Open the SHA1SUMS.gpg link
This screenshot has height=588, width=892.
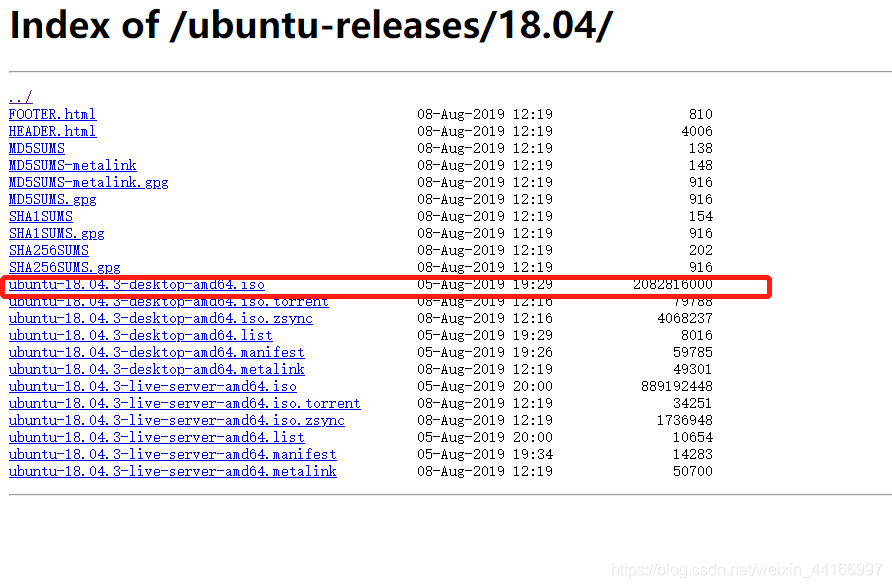pos(56,234)
